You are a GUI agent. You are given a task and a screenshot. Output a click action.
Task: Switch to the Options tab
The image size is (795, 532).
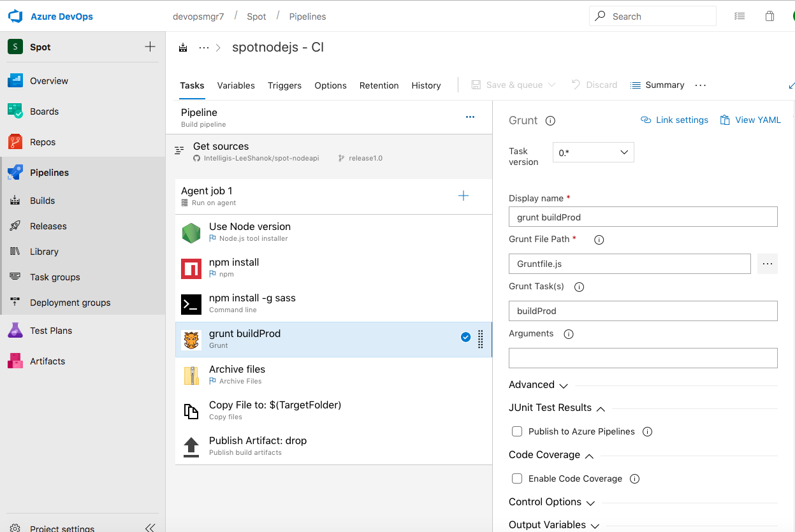[330, 85]
